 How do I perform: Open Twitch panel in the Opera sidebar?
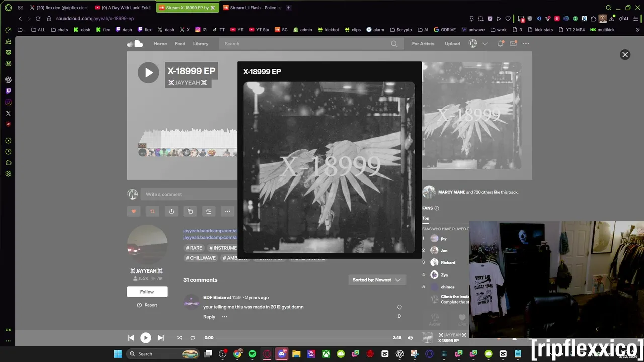tap(8, 91)
